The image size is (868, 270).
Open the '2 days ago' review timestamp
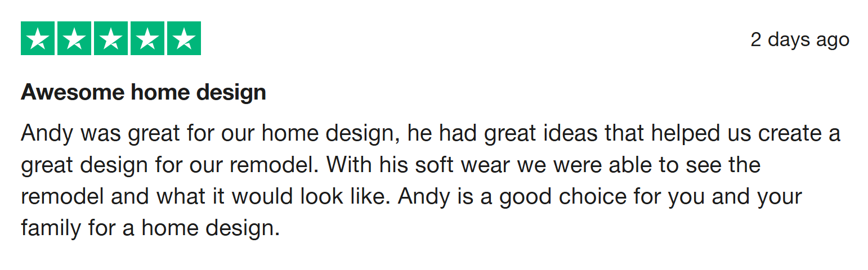point(800,40)
